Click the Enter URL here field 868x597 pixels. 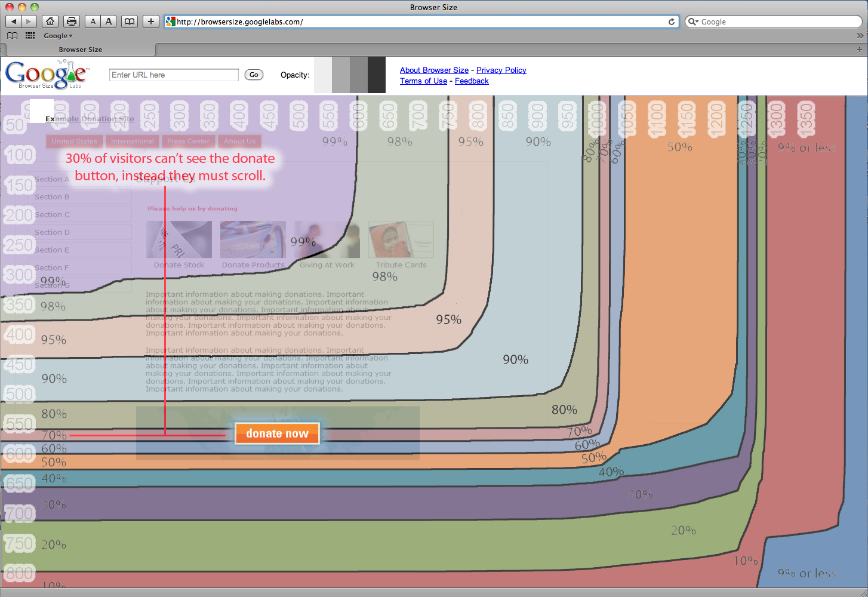point(174,75)
